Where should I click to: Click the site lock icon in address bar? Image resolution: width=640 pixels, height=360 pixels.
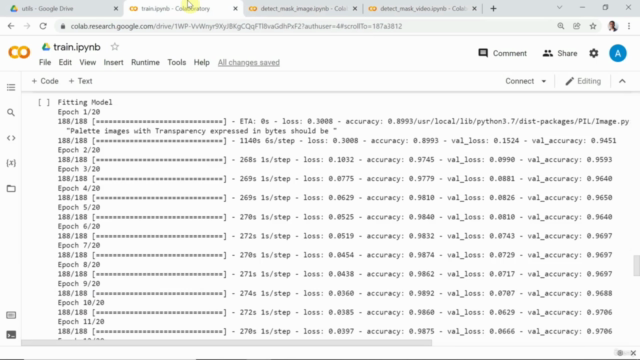tap(62, 26)
